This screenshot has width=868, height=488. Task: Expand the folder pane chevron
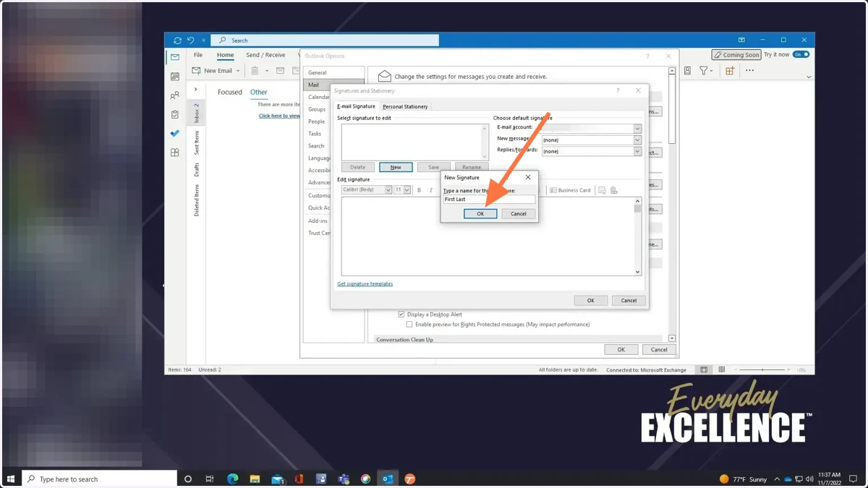click(x=195, y=90)
